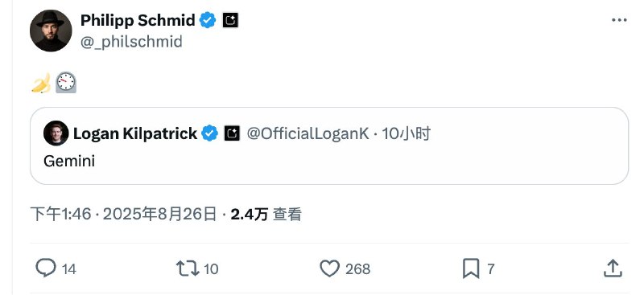Repost the tweet using the retweet icon

188,268
